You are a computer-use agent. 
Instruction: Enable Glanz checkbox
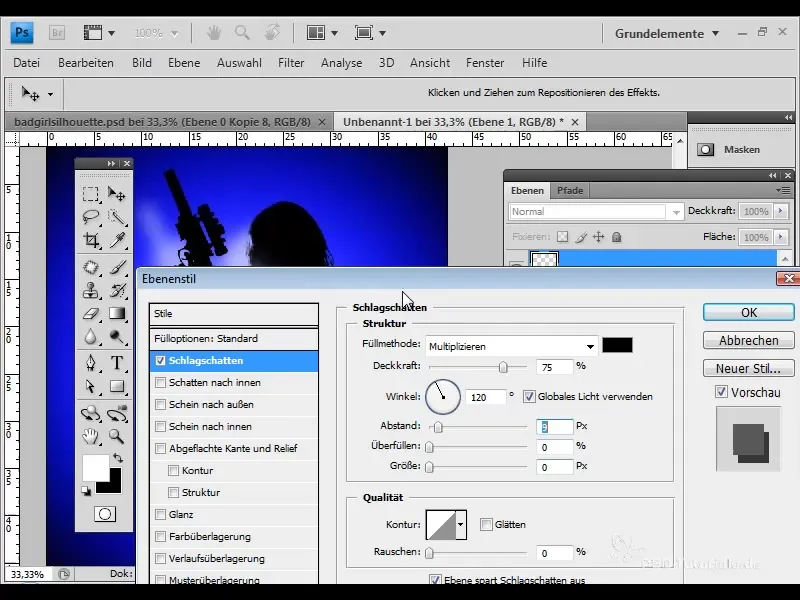160,514
